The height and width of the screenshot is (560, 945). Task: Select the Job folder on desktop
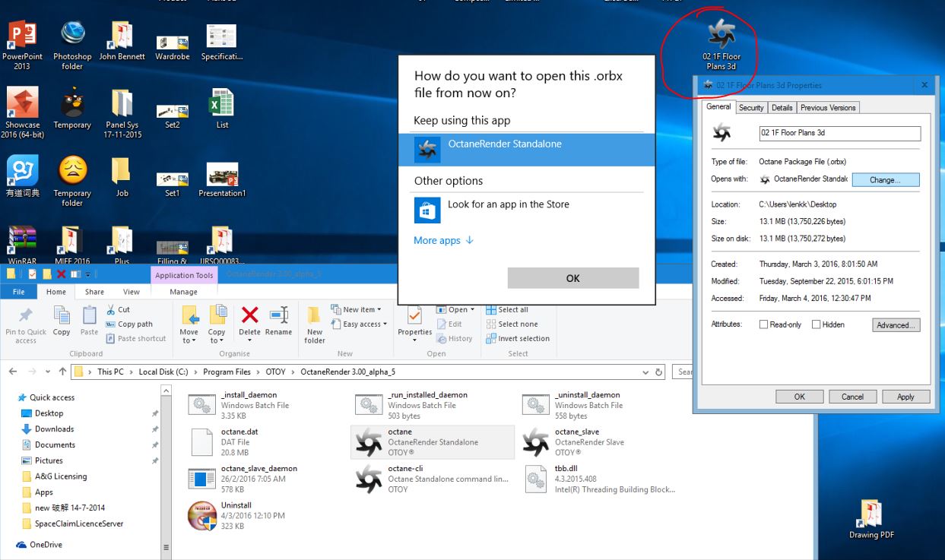(x=122, y=177)
